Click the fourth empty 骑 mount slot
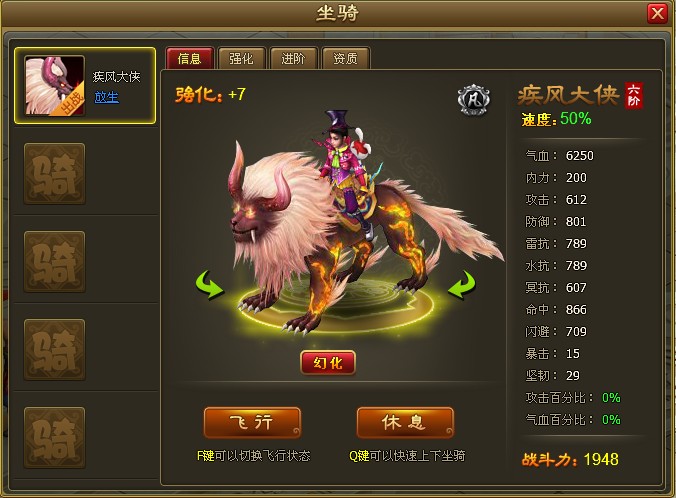Image resolution: width=676 pixels, height=498 pixels. [x=54, y=438]
